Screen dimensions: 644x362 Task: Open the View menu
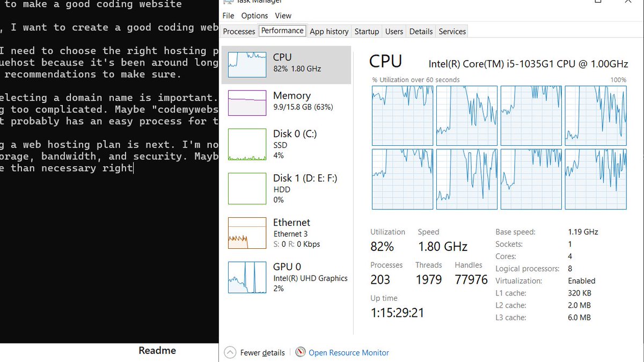tap(283, 16)
